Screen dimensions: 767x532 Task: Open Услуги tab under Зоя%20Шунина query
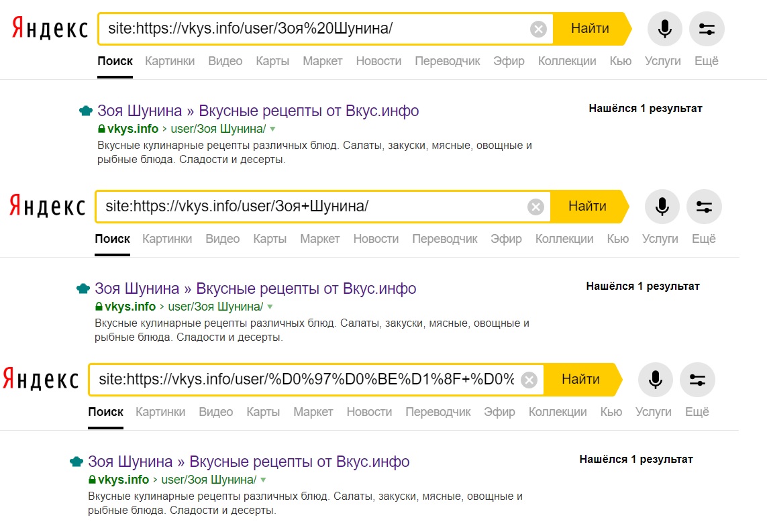click(x=662, y=61)
